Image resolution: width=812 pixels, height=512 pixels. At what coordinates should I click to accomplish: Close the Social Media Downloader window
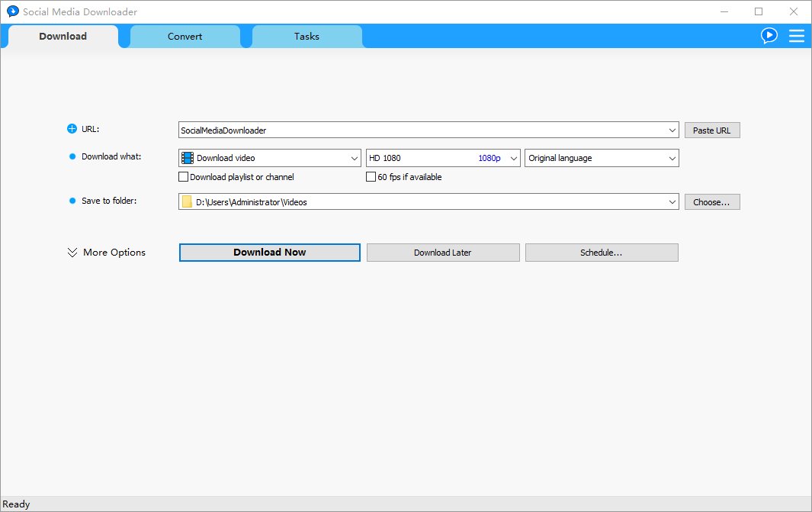[x=794, y=11]
